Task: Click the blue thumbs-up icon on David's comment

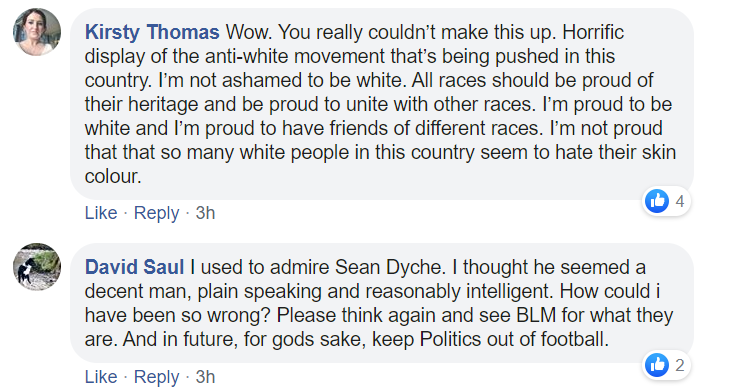Action: coord(657,364)
